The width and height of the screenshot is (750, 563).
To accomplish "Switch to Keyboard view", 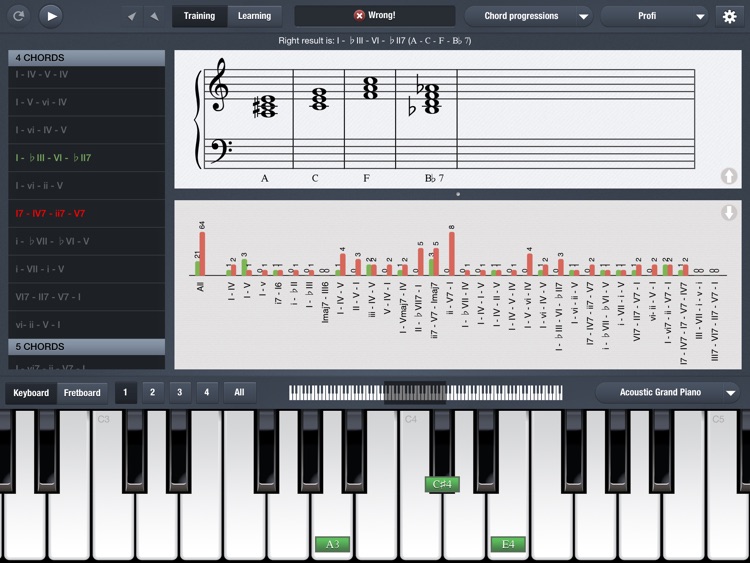I will [x=31, y=393].
